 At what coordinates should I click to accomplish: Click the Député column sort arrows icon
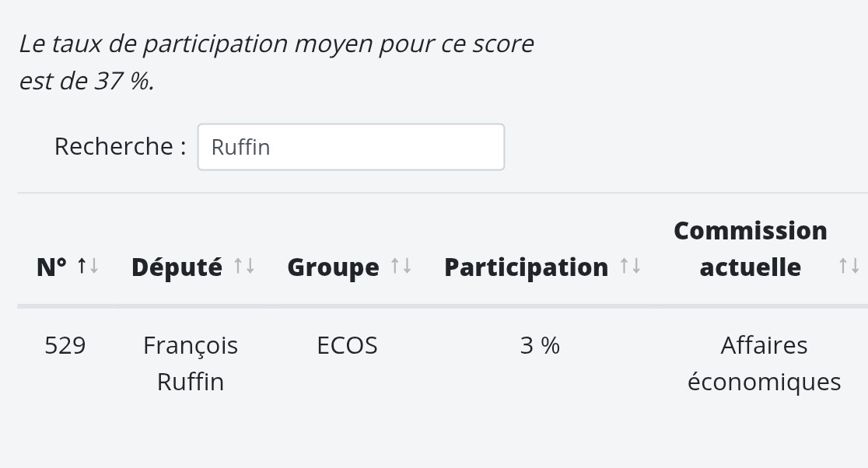coord(244,266)
